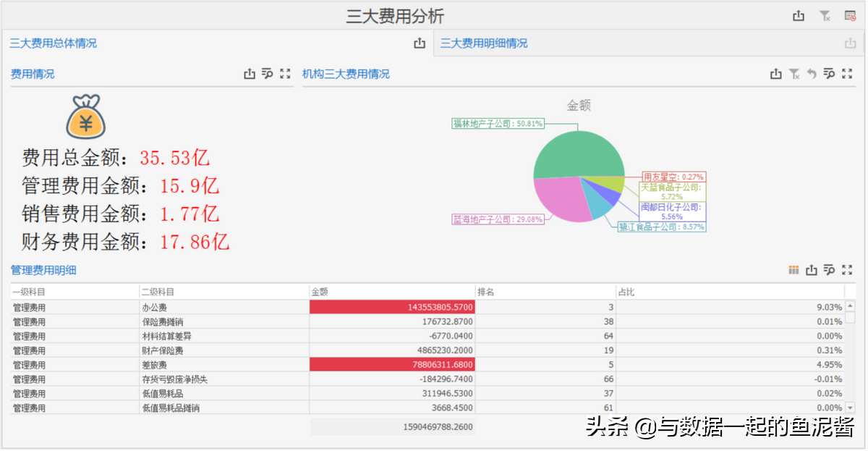Click the table scrollbar up arrow
Image resolution: width=868 pixels, height=451 pixels.
tap(851, 306)
